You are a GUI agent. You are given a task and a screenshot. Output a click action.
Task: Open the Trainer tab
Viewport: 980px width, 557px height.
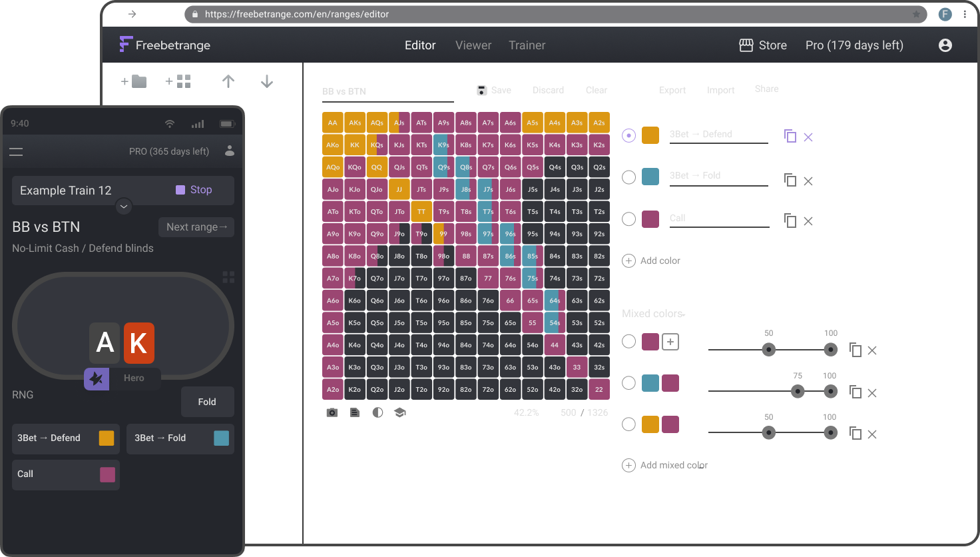[x=527, y=45]
